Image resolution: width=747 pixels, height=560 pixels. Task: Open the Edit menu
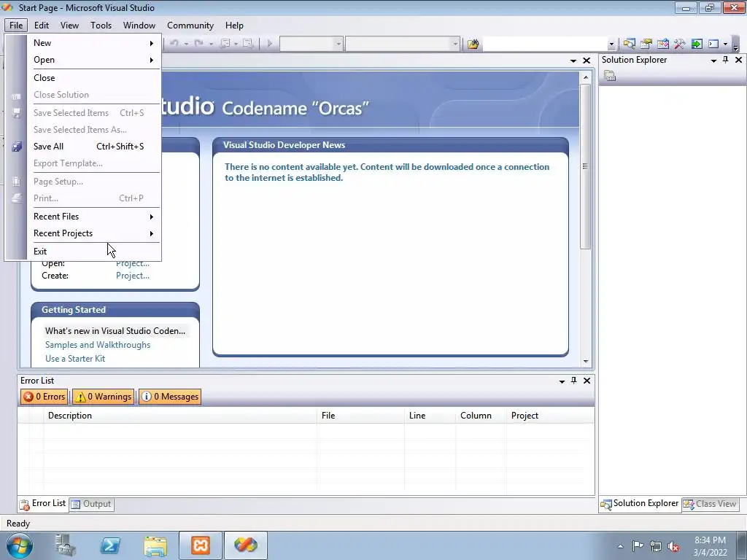click(42, 26)
